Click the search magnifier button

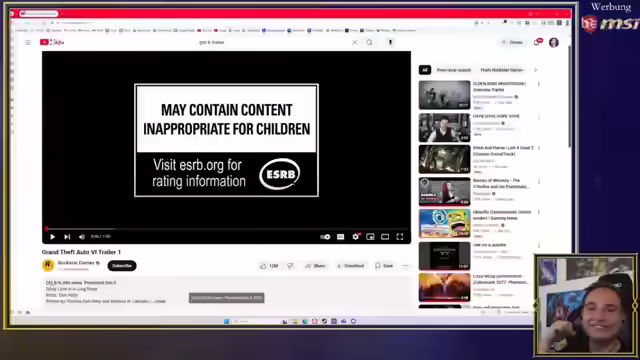pyautogui.click(x=369, y=42)
